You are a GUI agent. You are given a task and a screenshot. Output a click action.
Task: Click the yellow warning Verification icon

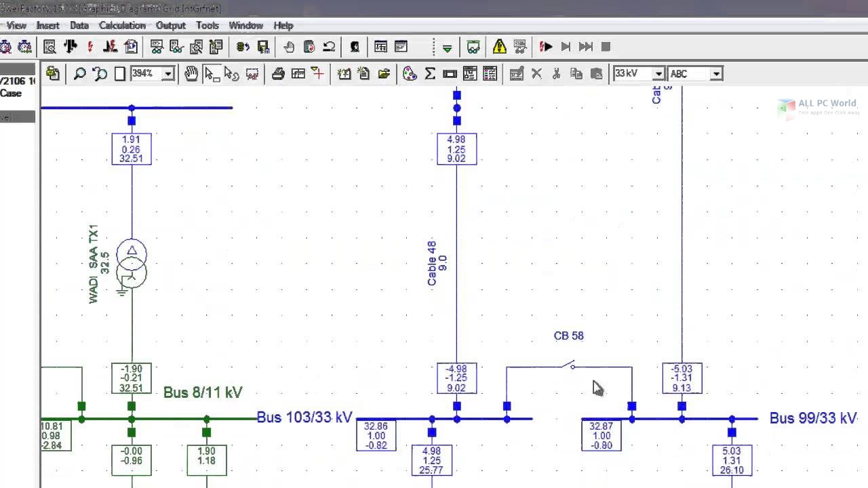coord(500,46)
